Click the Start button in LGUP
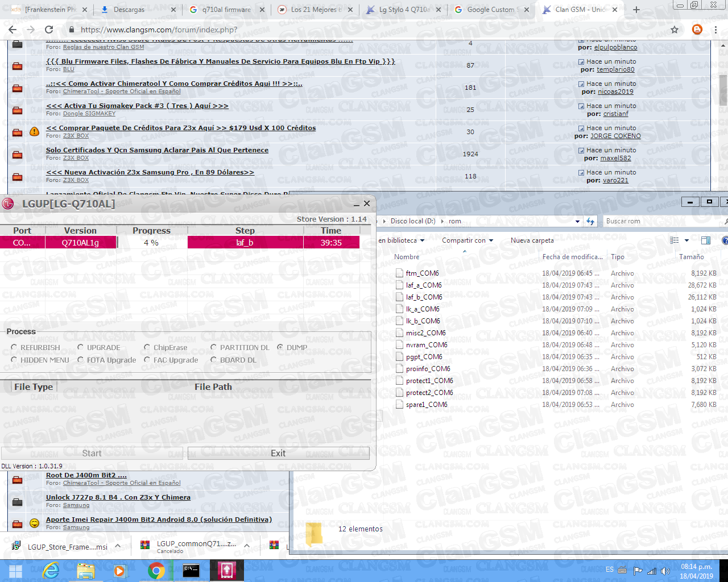Viewport: 728px width, 582px height. pyautogui.click(x=92, y=453)
